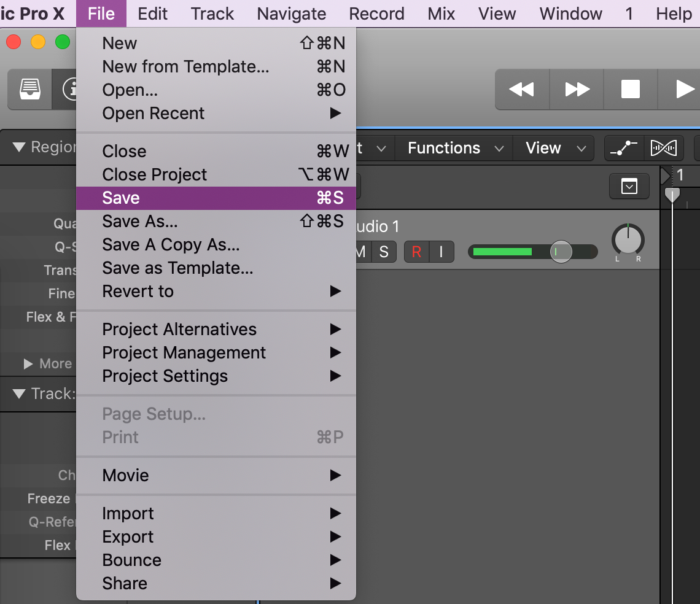
Task: Open the View menu in menu bar
Action: click(x=497, y=14)
